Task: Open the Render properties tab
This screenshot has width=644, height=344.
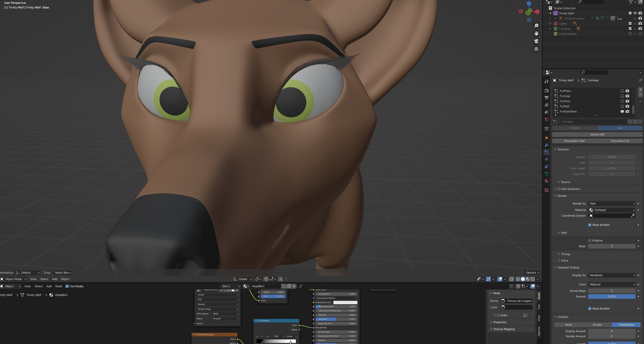Action: pyautogui.click(x=547, y=91)
